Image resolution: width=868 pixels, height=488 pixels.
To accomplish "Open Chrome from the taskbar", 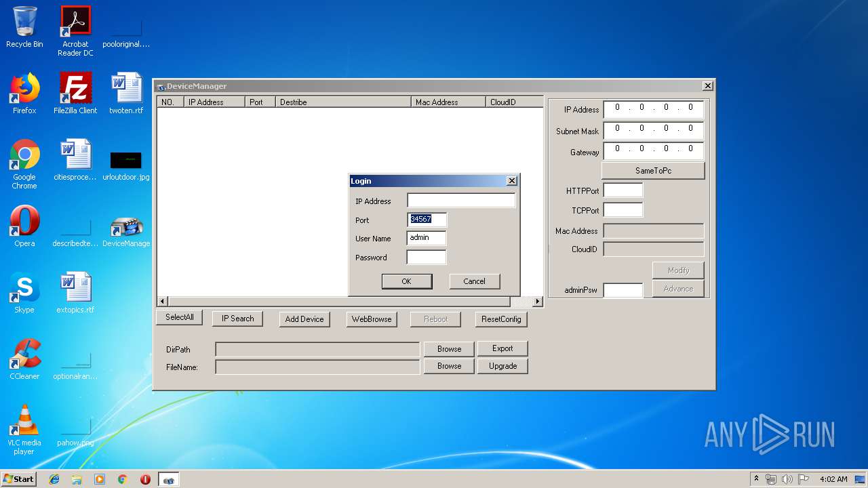I will coord(122,479).
